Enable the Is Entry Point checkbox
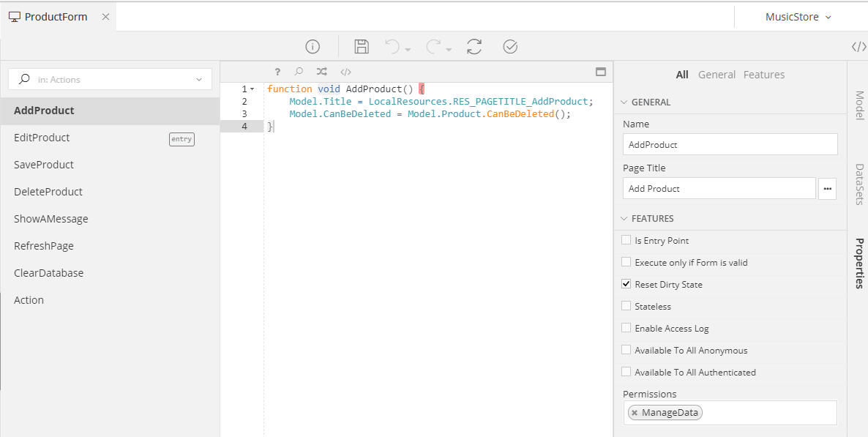 pos(626,240)
